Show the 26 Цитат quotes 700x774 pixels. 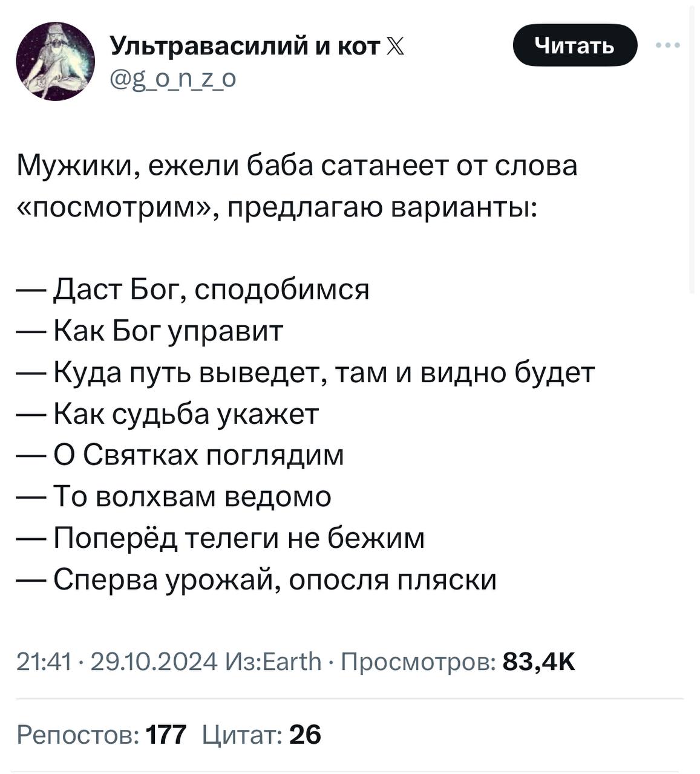click(x=261, y=735)
